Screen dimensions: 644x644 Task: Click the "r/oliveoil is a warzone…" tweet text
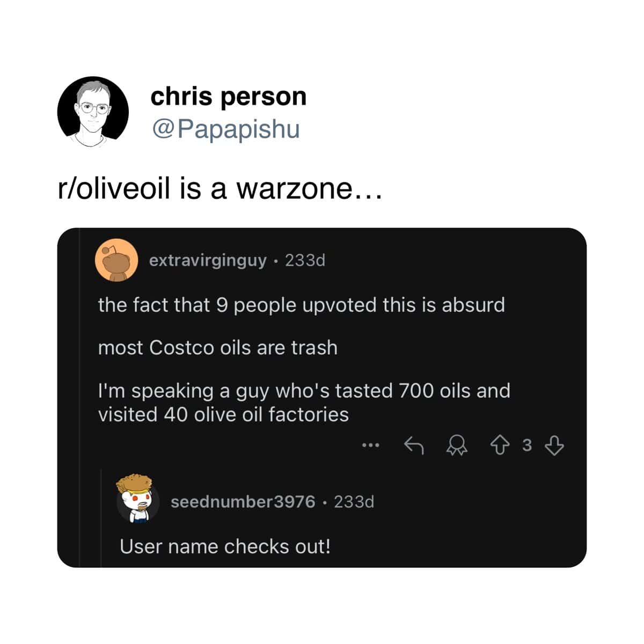[220, 189]
